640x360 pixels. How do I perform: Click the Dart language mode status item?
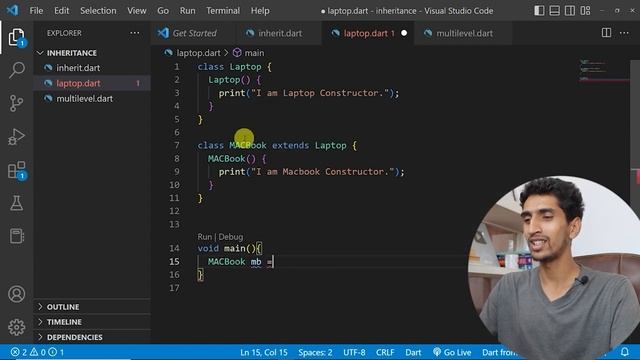click(x=413, y=352)
